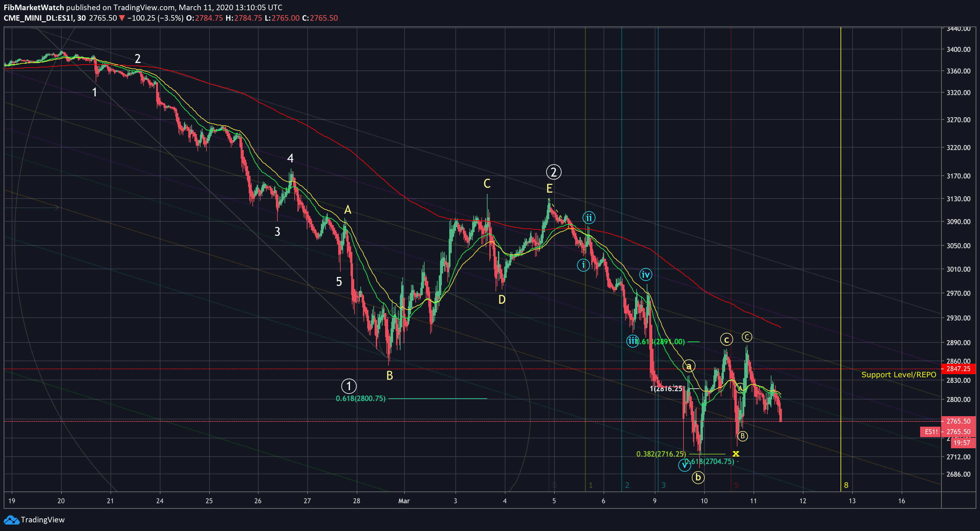Screen dimensions: 980x531
Task: Click the 2970.00 price axis label
Action: pos(959,294)
